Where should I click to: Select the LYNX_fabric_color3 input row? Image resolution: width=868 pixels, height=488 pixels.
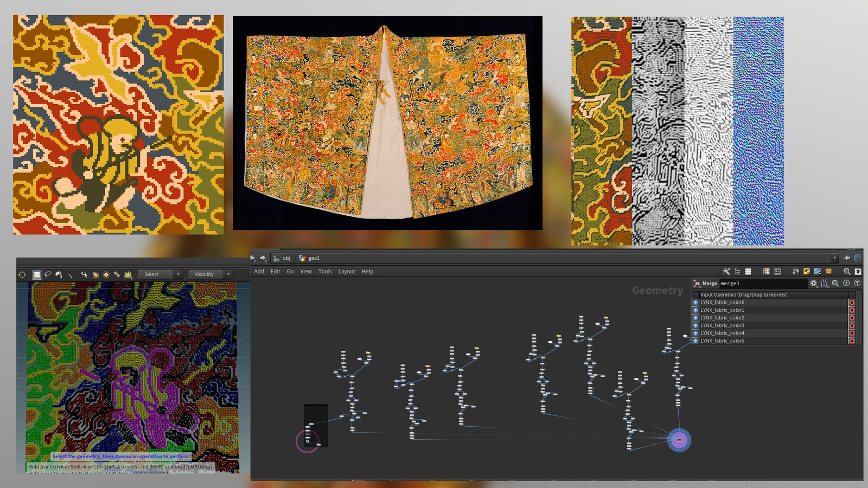click(773, 325)
